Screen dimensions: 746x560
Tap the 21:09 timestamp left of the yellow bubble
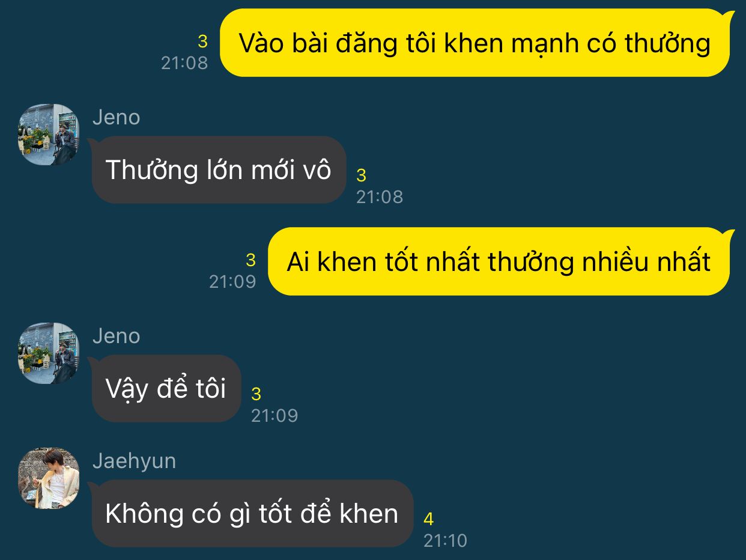click(232, 281)
